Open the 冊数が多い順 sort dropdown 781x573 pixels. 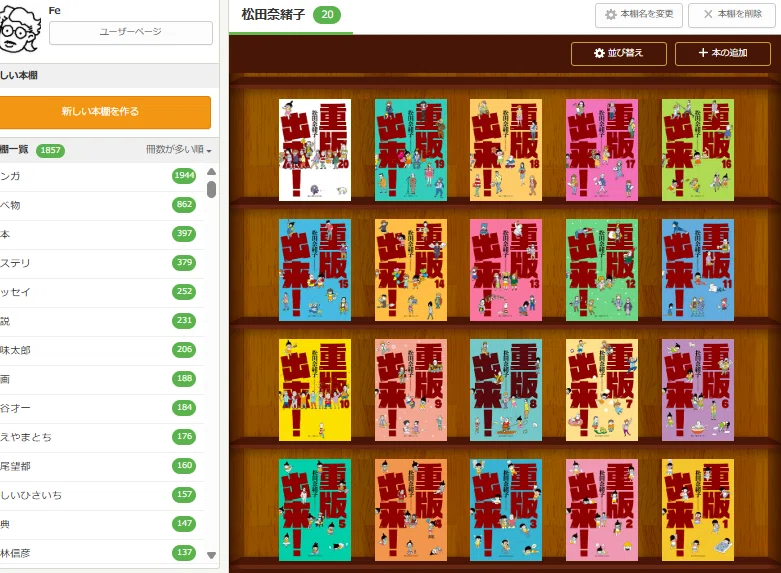178,149
